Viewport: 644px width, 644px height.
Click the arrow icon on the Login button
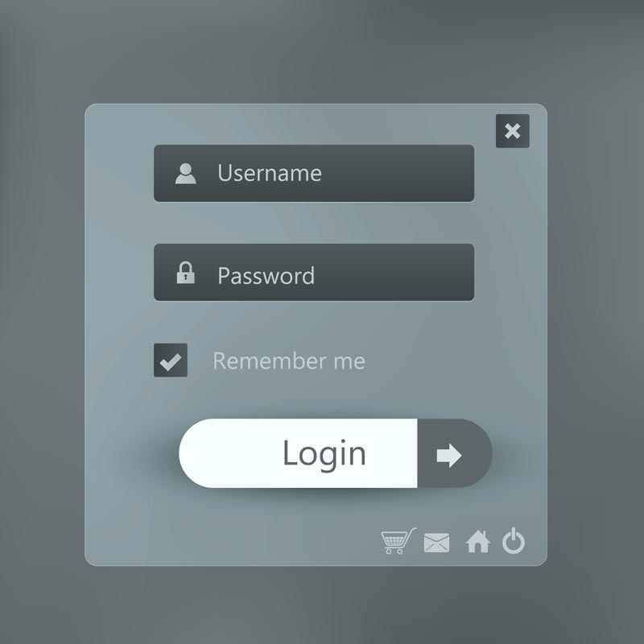point(449,455)
